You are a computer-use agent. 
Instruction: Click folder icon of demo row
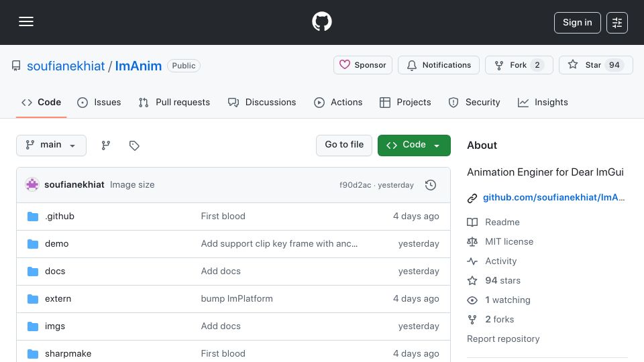point(33,244)
